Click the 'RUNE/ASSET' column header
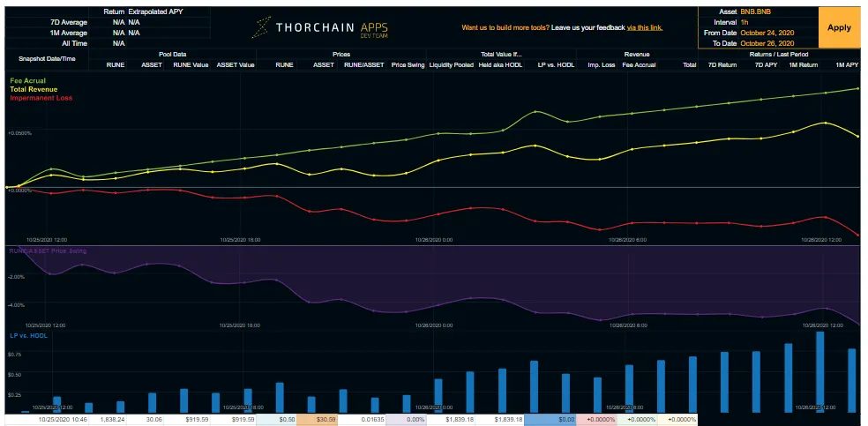The height and width of the screenshot is (426, 868). click(x=364, y=64)
